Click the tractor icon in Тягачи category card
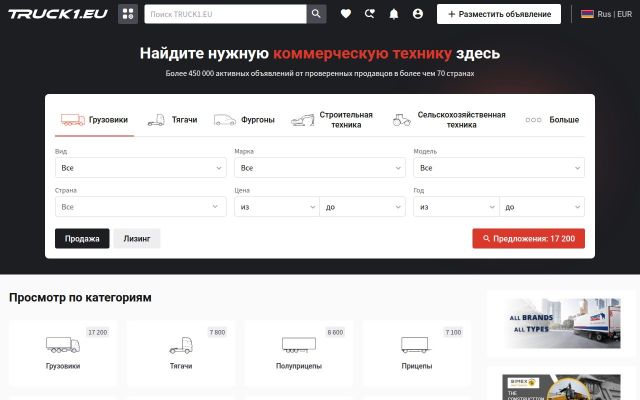640x400 pixels. (x=181, y=345)
